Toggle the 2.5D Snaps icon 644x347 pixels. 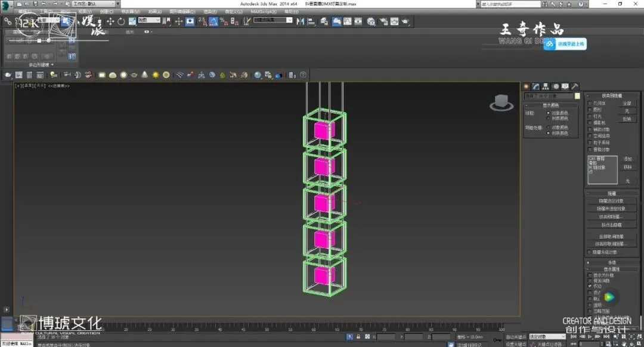(x=203, y=21)
